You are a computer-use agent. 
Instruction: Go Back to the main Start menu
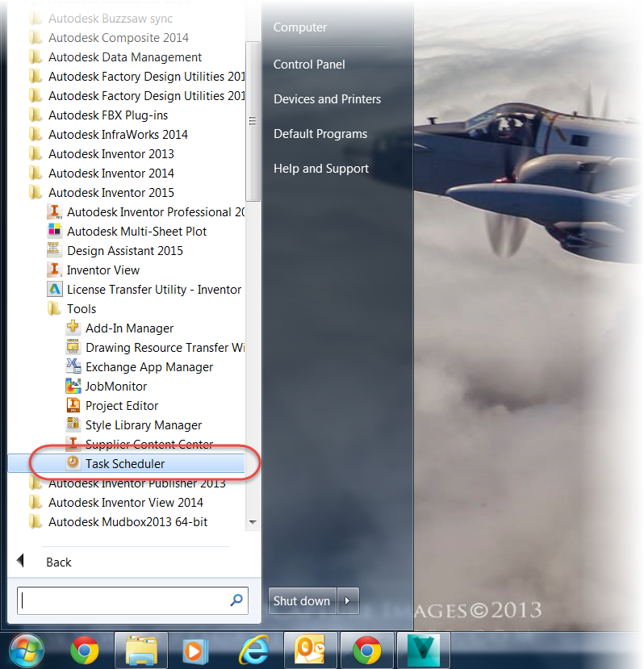[x=45, y=562]
